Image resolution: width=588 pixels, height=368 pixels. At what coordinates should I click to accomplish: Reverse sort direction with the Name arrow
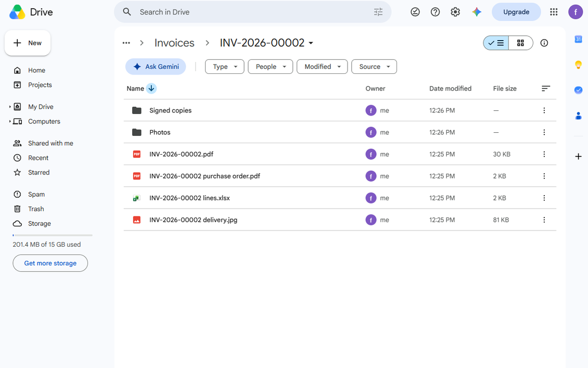click(x=151, y=88)
